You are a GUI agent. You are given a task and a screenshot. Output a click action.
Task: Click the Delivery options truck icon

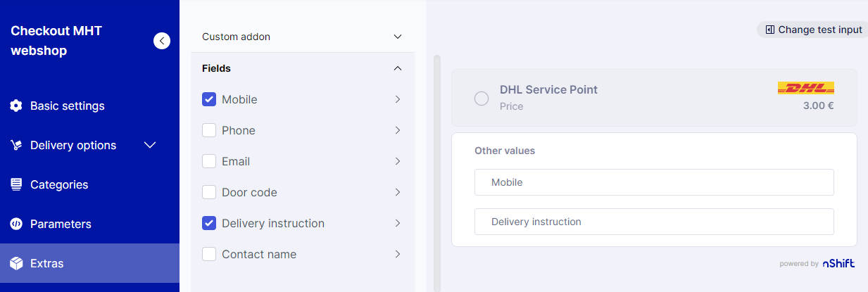[16, 145]
